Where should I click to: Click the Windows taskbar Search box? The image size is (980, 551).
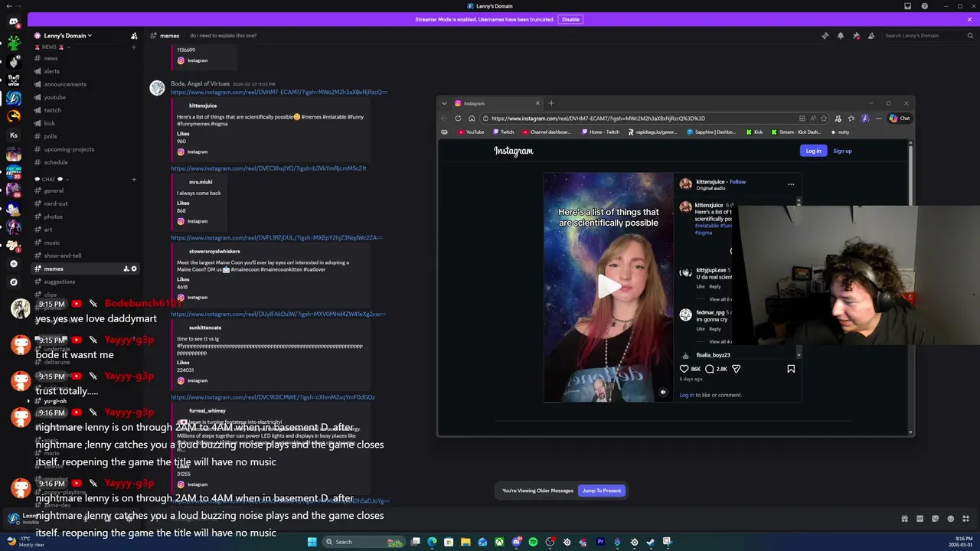click(363, 542)
